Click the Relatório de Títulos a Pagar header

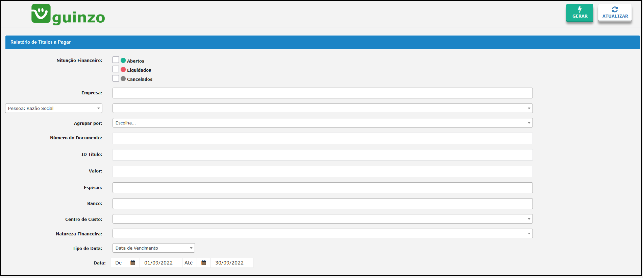coord(322,42)
